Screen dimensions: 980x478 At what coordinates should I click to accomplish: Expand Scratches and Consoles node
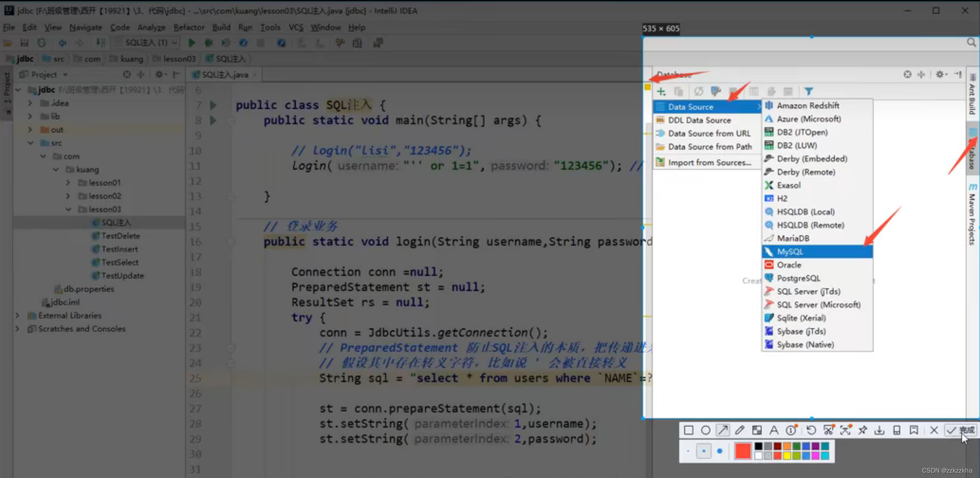[17, 329]
